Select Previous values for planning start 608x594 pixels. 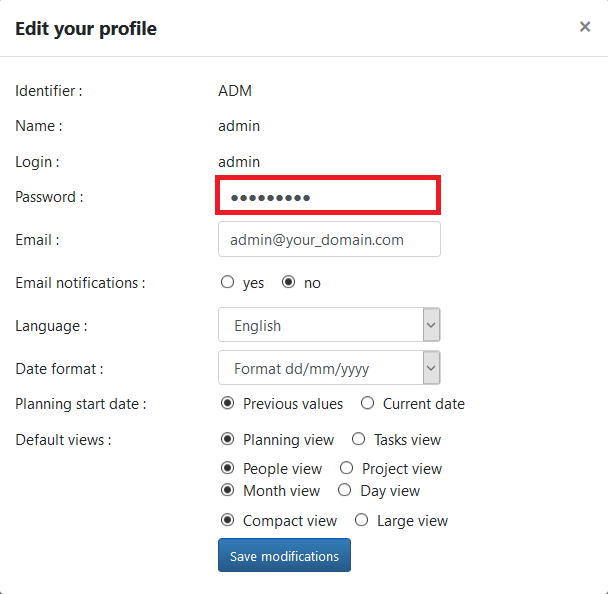[x=227, y=404]
